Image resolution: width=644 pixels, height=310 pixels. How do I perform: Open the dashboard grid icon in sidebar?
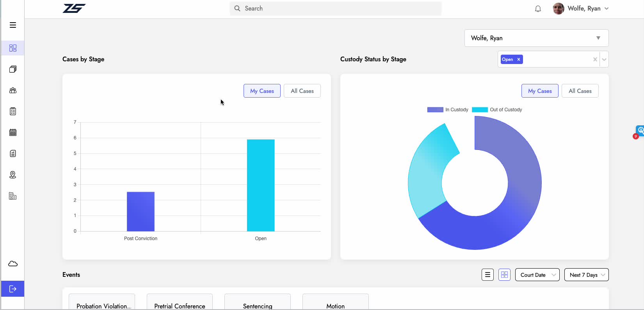[x=13, y=48]
